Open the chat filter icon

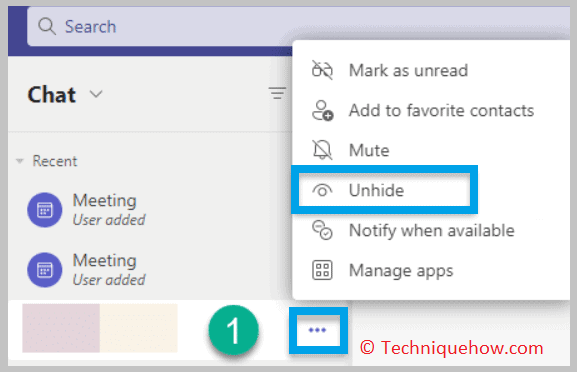(x=277, y=93)
